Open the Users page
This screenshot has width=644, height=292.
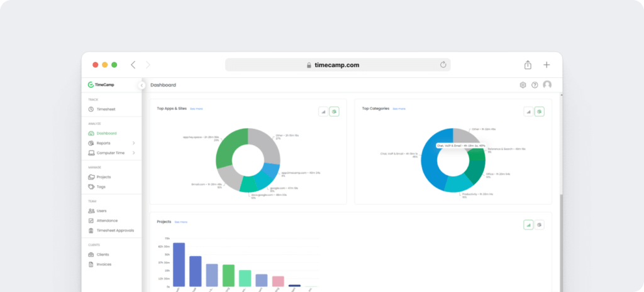pyautogui.click(x=97, y=211)
